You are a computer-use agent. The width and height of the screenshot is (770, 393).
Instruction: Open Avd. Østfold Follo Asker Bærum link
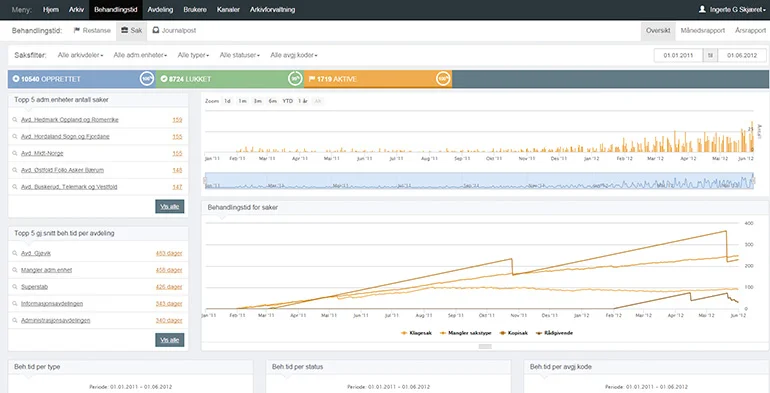(62, 170)
